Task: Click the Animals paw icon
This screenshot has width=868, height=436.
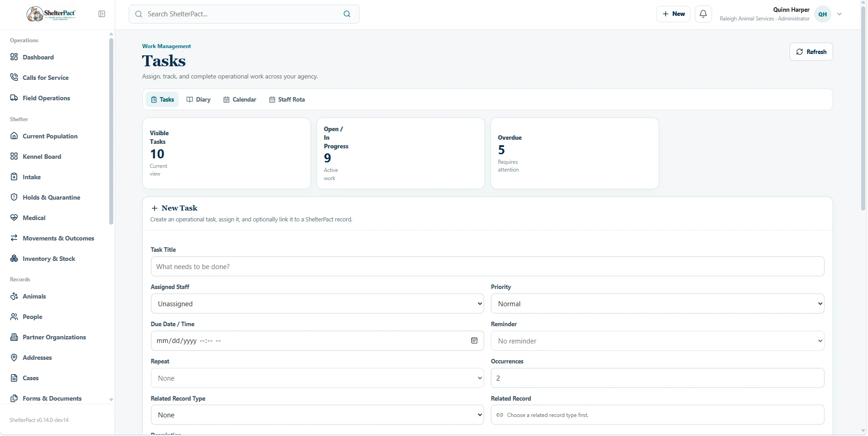Action: pos(14,296)
